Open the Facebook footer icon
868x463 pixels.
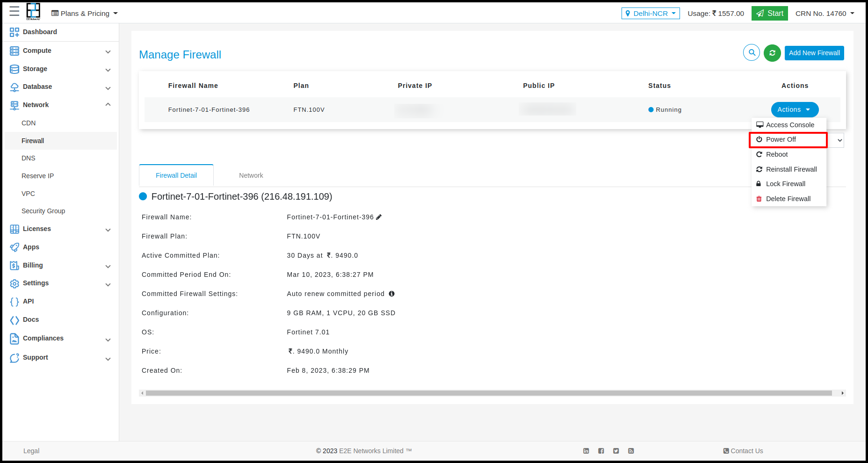pyautogui.click(x=601, y=451)
